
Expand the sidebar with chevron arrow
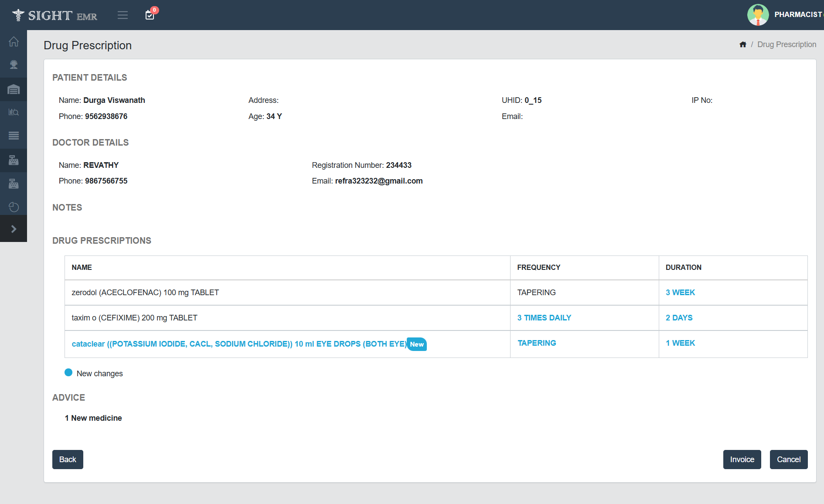click(14, 229)
